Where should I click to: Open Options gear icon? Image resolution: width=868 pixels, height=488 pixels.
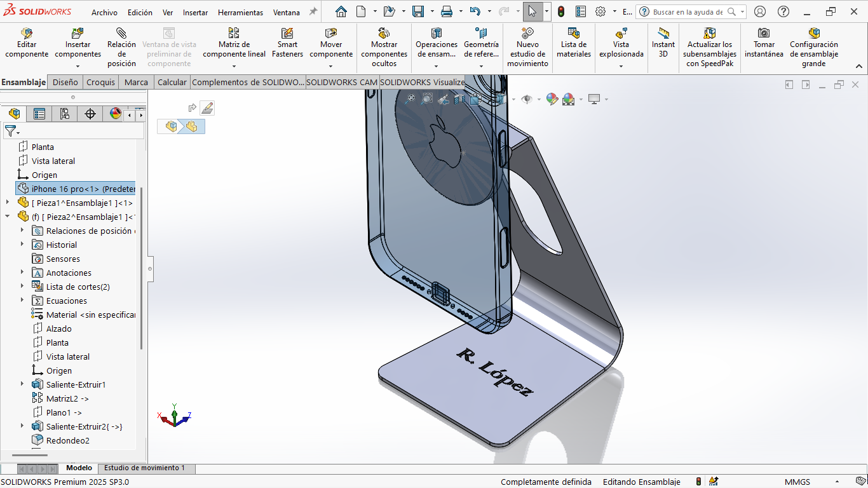(600, 11)
